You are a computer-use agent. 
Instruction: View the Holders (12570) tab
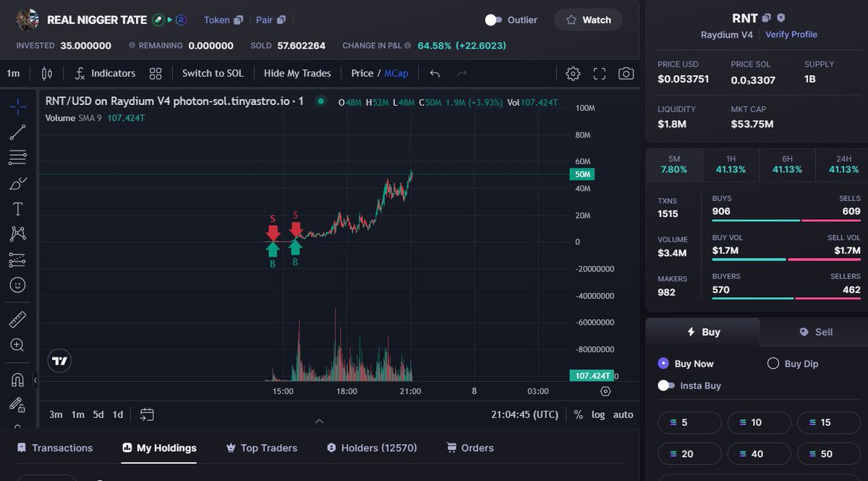(372, 448)
